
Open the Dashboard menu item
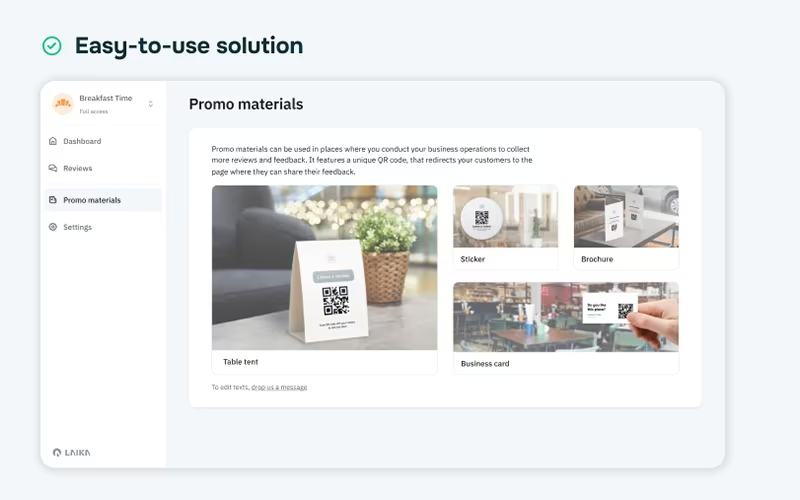click(103, 141)
